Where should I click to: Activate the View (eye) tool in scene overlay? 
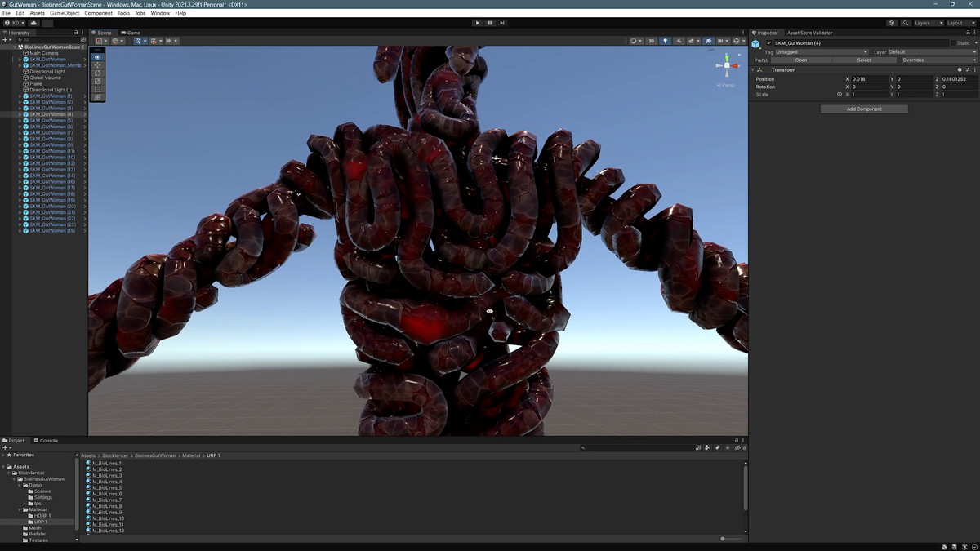pyautogui.click(x=98, y=57)
